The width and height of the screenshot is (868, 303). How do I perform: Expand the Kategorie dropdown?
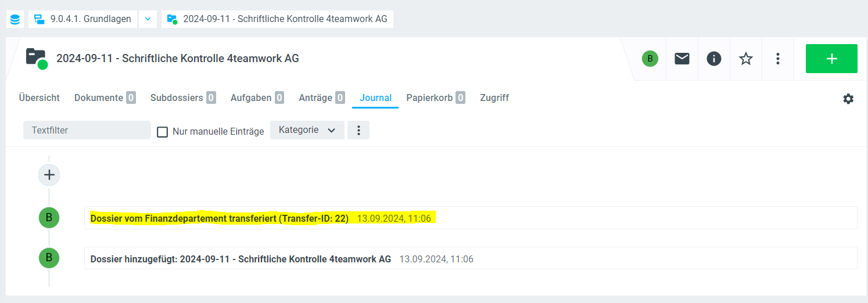coord(307,130)
